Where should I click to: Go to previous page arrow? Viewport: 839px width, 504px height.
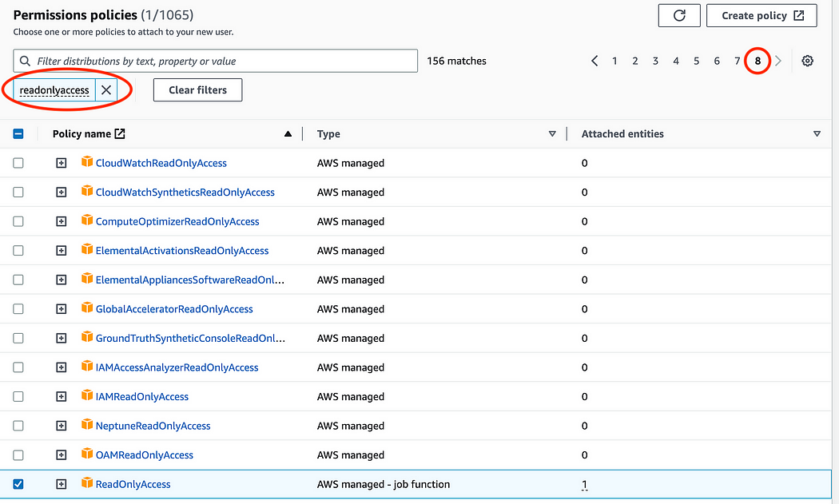click(594, 61)
